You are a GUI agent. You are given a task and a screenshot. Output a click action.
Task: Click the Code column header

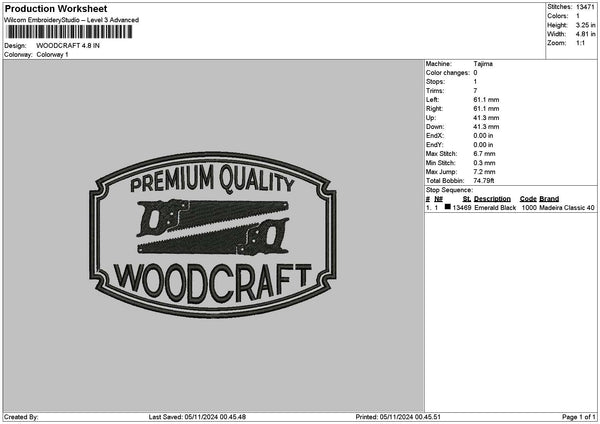pos(528,199)
